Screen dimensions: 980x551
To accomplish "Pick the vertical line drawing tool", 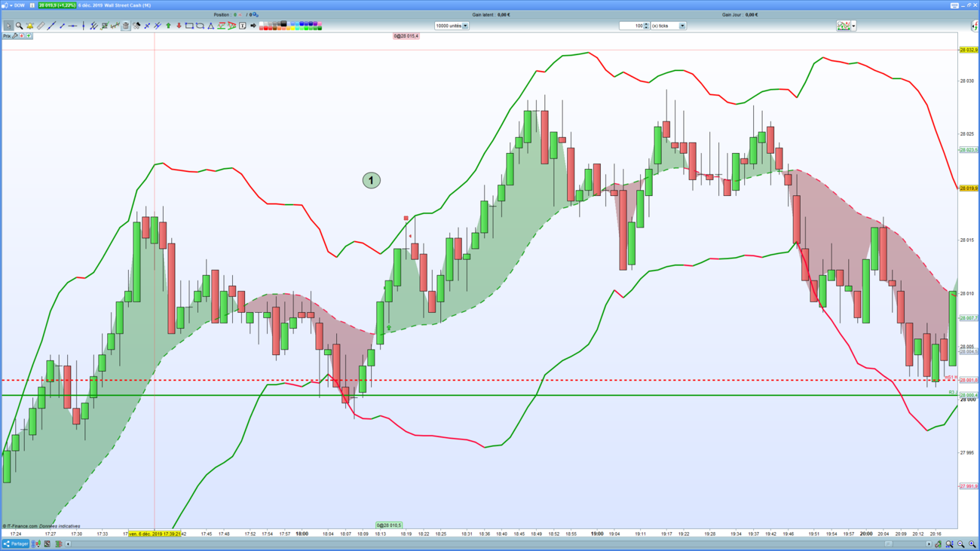I will 83,26.
